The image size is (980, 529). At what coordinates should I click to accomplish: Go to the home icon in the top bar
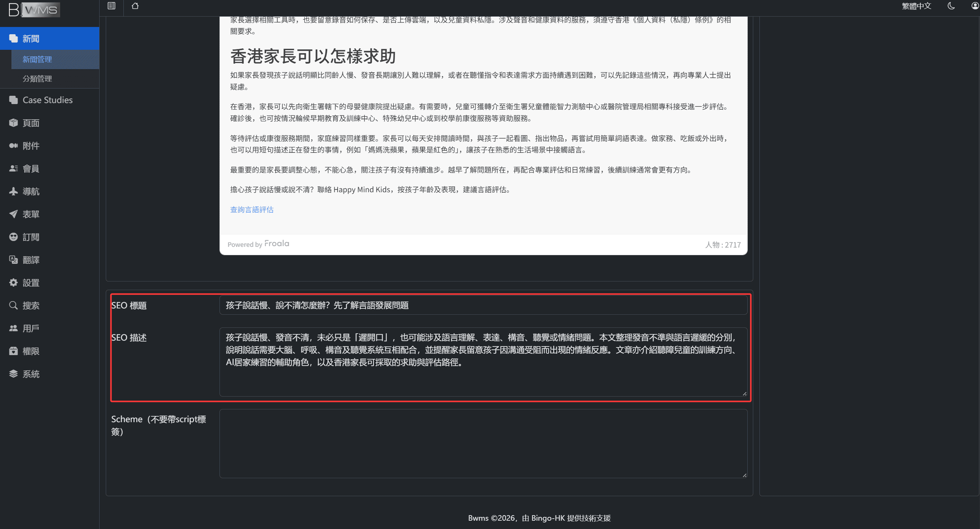tap(135, 6)
